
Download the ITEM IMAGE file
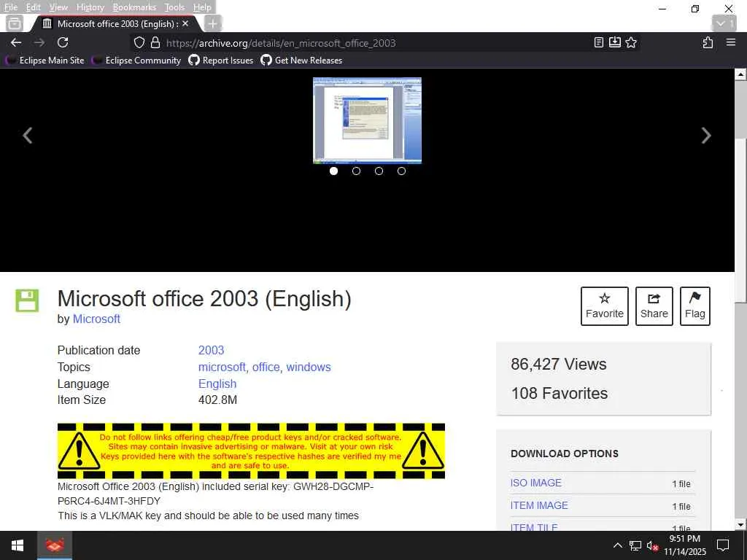539,505
